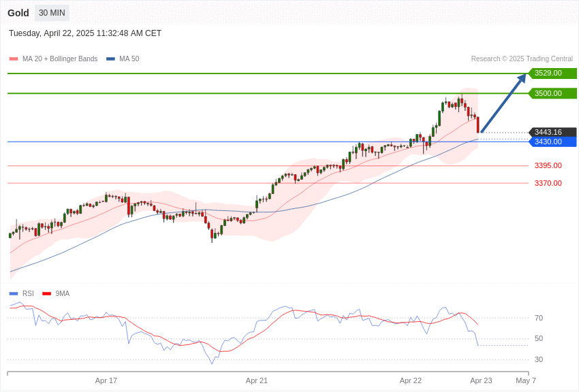Viewport: 579px width, 392px height.
Task: Click the 3395.00 red support price label
Action: pos(548,165)
